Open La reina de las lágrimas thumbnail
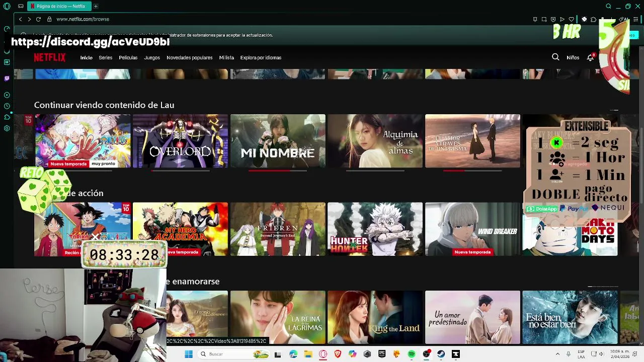This screenshot has height=362, width=644. tap(278, 317)
